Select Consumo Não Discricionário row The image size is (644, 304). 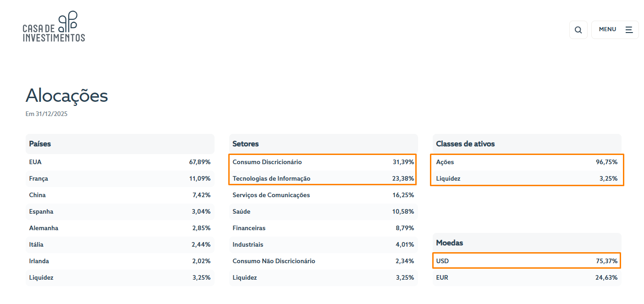(x=324, y=261)
